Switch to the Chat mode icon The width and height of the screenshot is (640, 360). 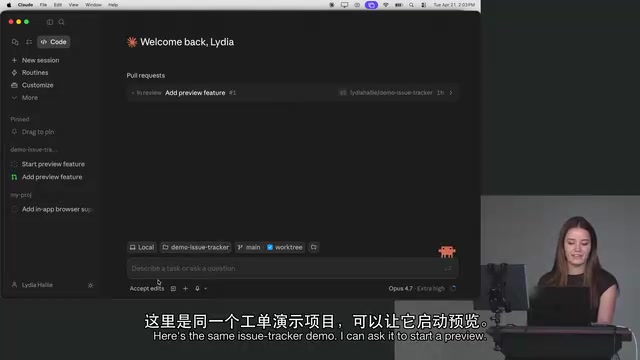15,42
